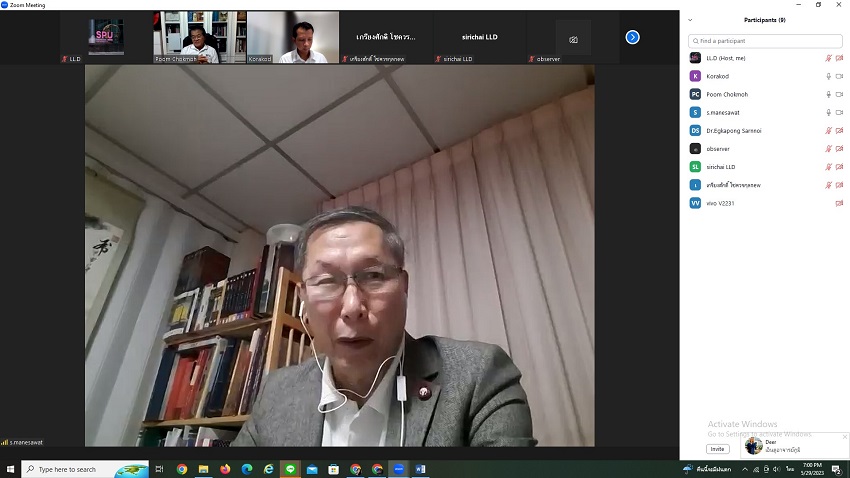Open the weather widget on the taskbar
The height and width of the screenshot is (478, 850).
click(x=708, y=469)
